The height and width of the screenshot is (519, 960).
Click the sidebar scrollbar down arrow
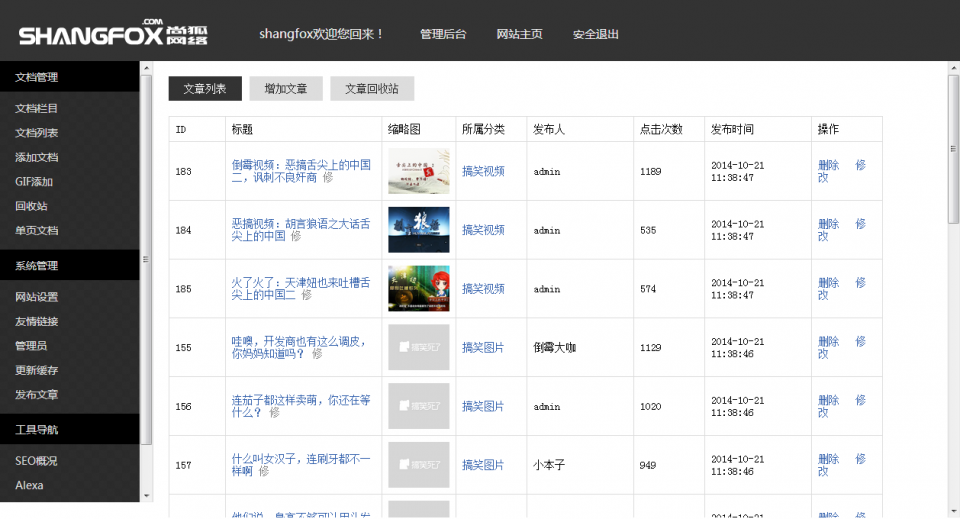click(146, 496)
